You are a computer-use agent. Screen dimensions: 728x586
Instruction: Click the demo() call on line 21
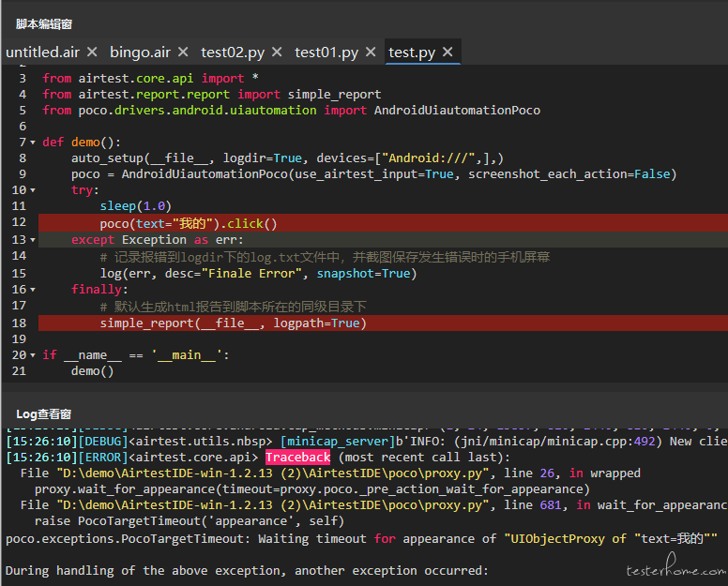point(92,370)
